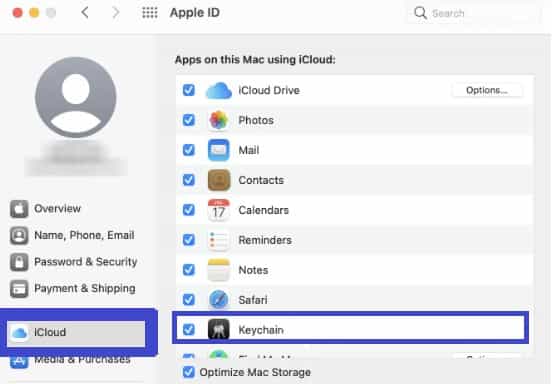Minimize window with yellow button
Image resolution: width=552 pixels, height=384 pixels.
(x=34, y=13)
